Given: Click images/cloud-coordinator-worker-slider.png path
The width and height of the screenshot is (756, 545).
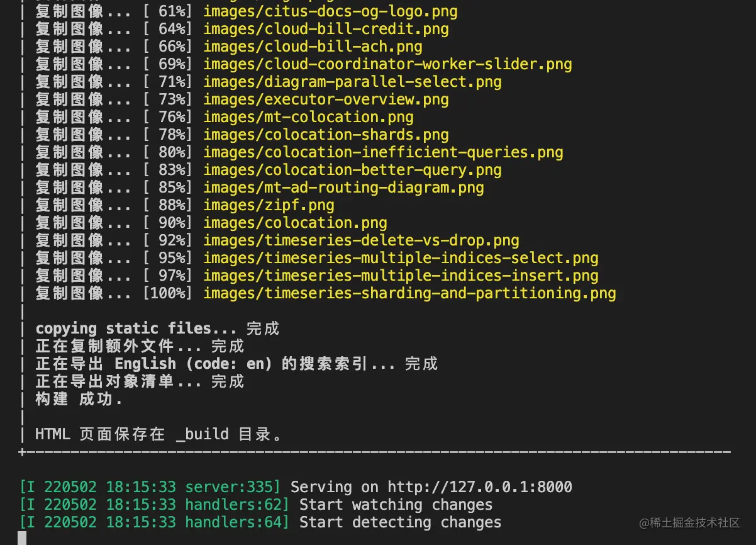Looking at the screenshot, I should pyautogui.click(x=387, y=64).
